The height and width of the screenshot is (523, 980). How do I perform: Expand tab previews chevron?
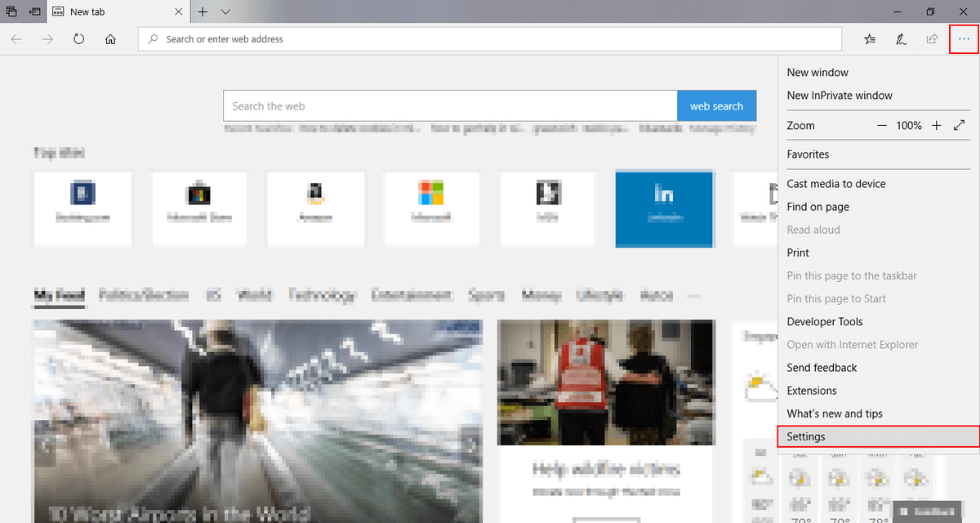[x=225, y=11]
